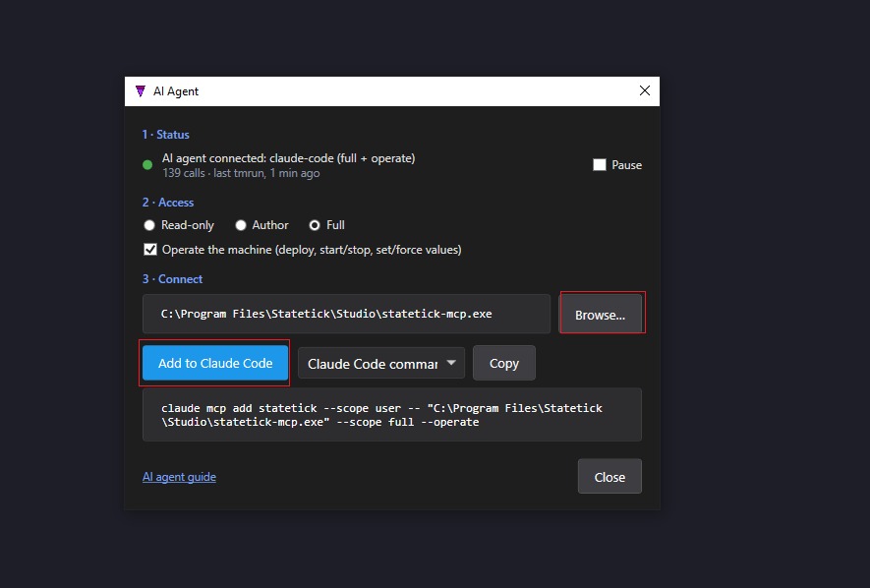
Task: Open the Claude Code command dropdown
Action: (x=381, y=364)
